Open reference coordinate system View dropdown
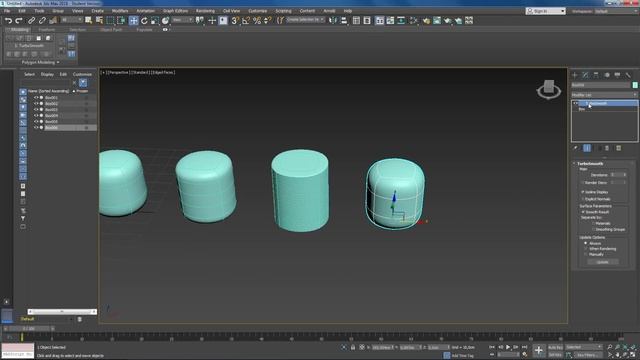The width and height of the screenshot is (640, 360). tap(182, 20)
